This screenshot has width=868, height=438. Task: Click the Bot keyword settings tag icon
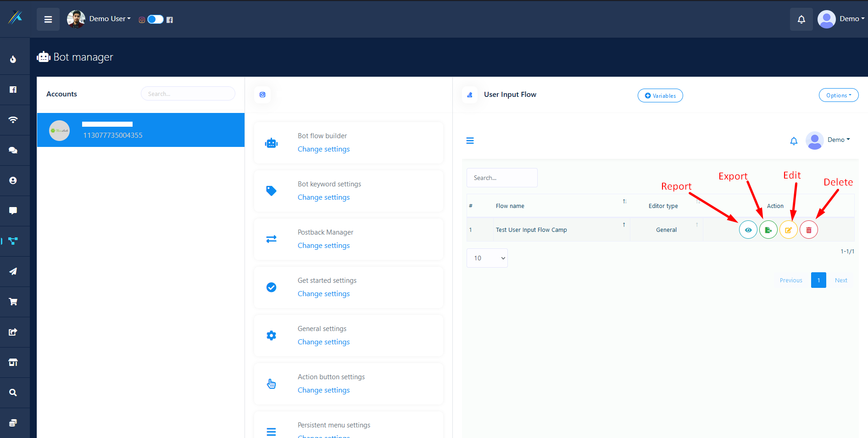(x=272, y=191)
